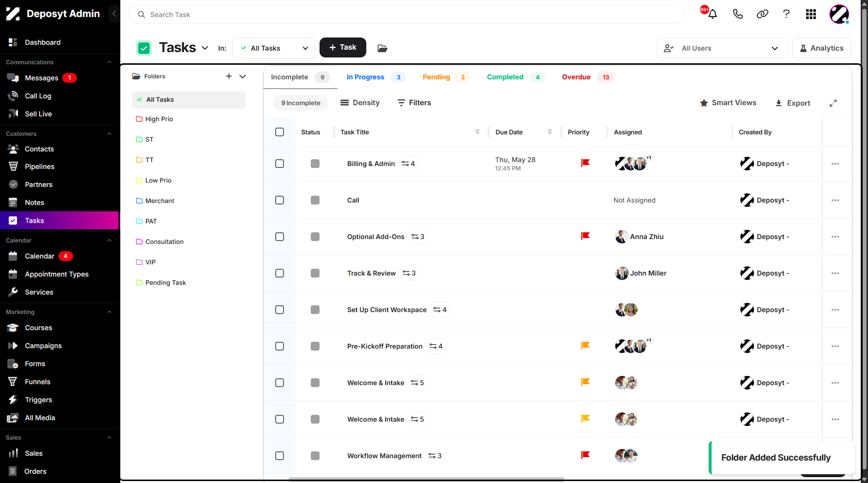Open the Analytics button
The height and width of the screenshot is (483, 868).
(x=822, y=48)
